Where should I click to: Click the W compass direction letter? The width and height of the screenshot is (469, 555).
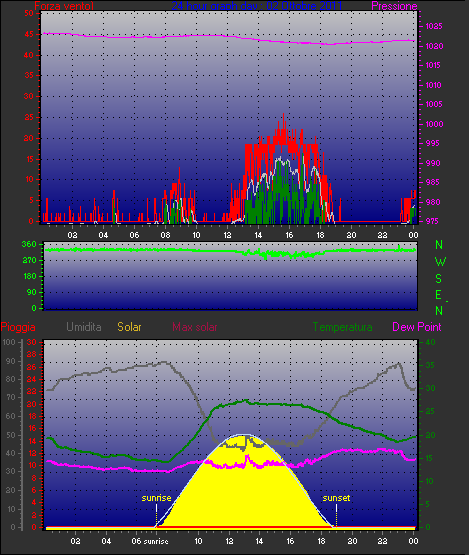tap(440, 262)
